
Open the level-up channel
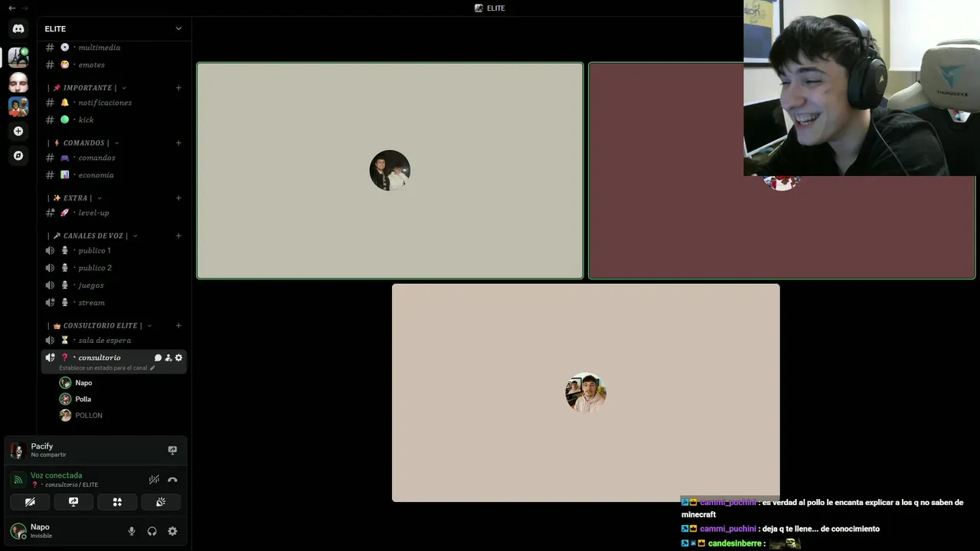point(113,213)
